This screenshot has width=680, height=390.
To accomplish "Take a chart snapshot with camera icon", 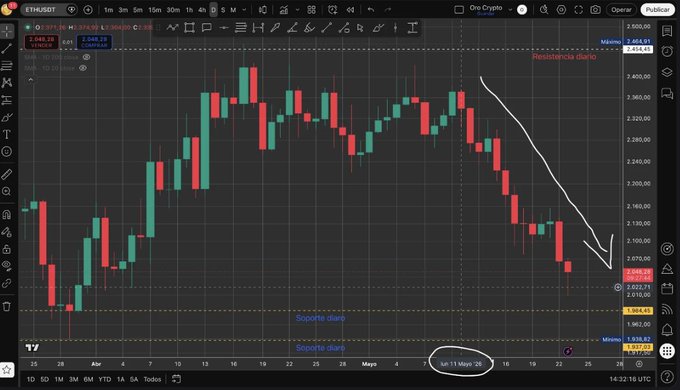I will point(595,10).
